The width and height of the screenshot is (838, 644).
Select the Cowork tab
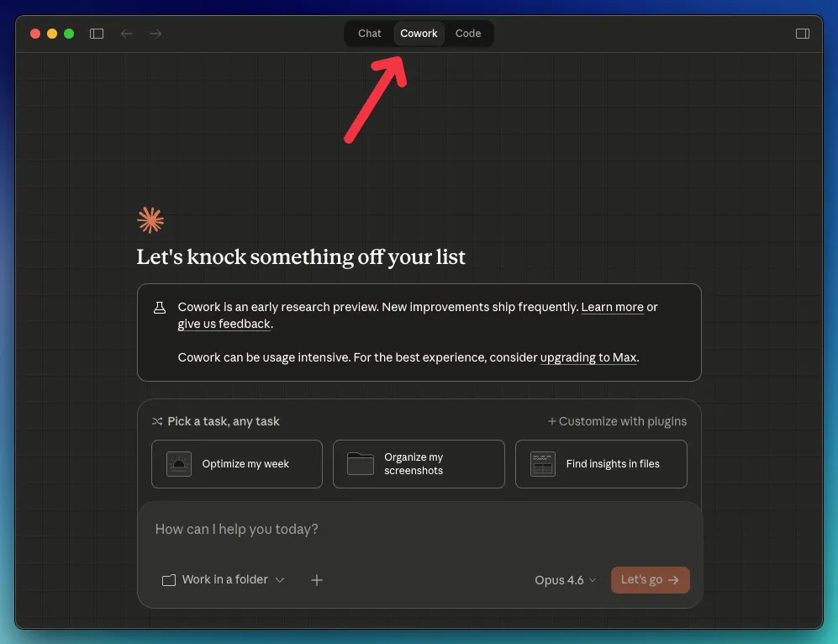tap(419, 33)
